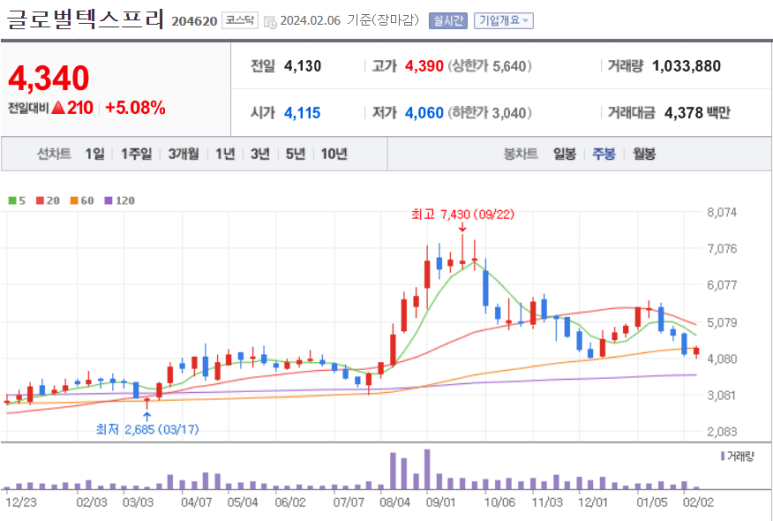Click the +5.08% change rate

[x=135, y=107]
